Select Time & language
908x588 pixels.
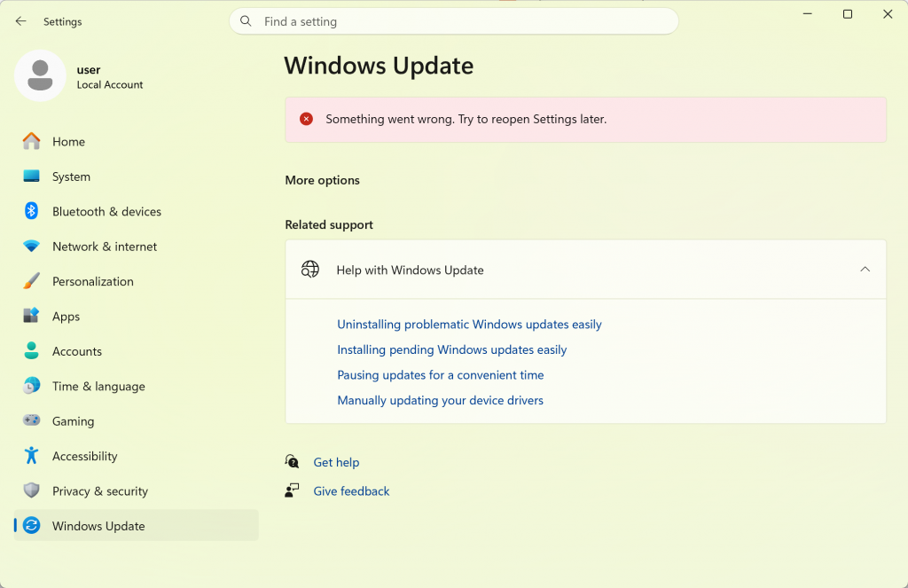(x=136, y=386)
